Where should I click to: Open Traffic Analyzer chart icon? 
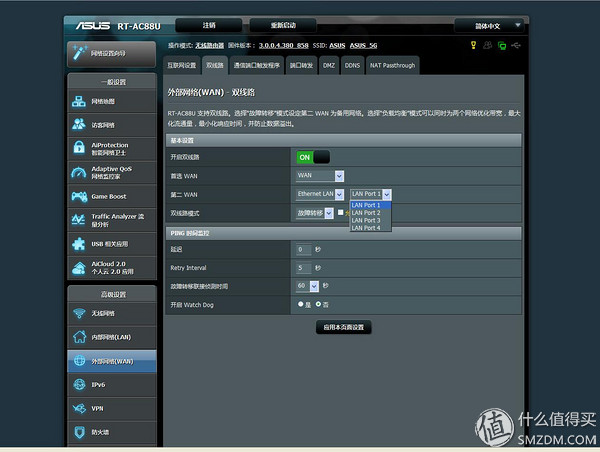tap(78, 220)
